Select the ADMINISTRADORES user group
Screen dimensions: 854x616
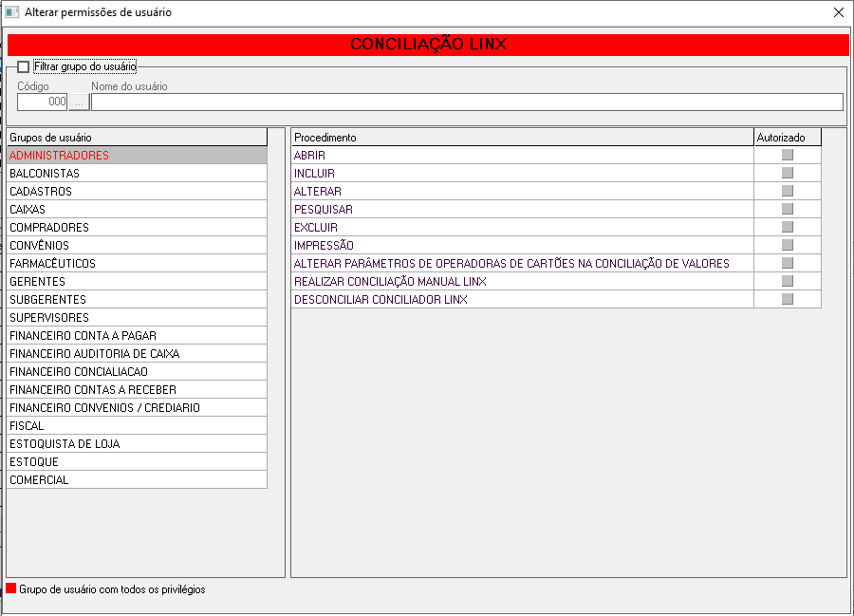pos(137,156)
